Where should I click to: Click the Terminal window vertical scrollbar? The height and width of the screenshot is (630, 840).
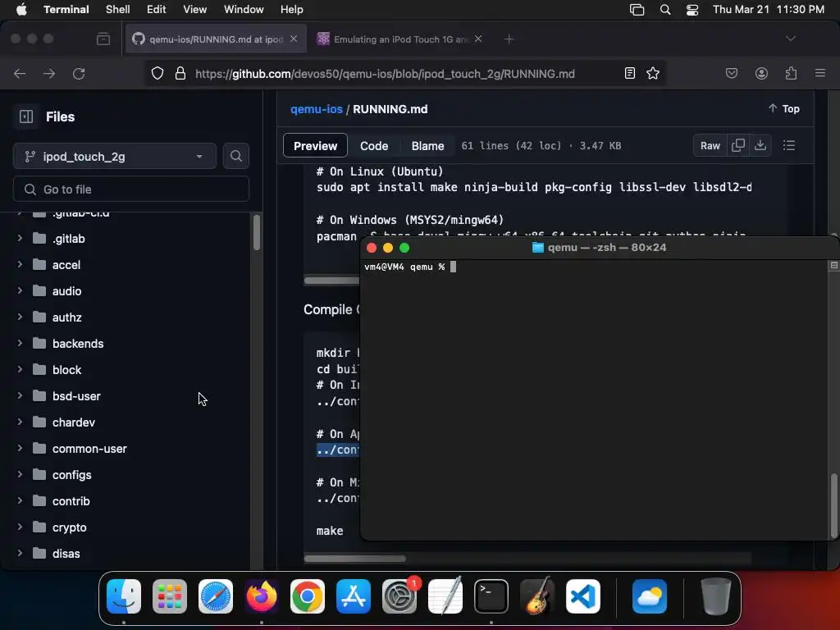point(833,505)
